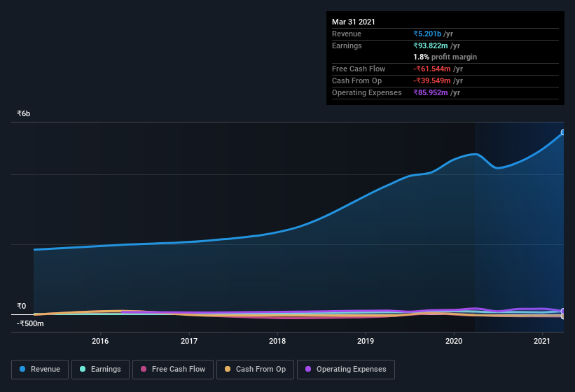
Task: Toggle the Operating Expenses legend button
Action: (345, 370)
